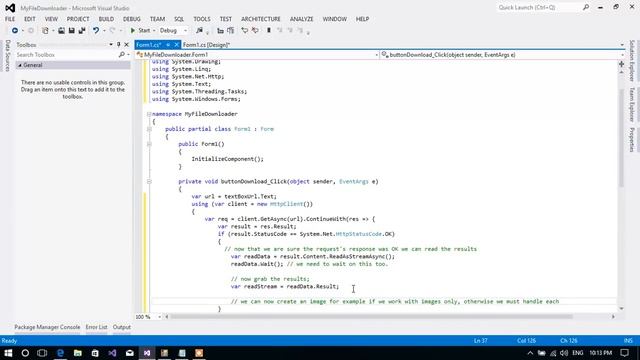The height and width of the screenshot is (360, 640).
Task: Click the Toolbox search magnifier icon
Action: [x=122, y=55]
